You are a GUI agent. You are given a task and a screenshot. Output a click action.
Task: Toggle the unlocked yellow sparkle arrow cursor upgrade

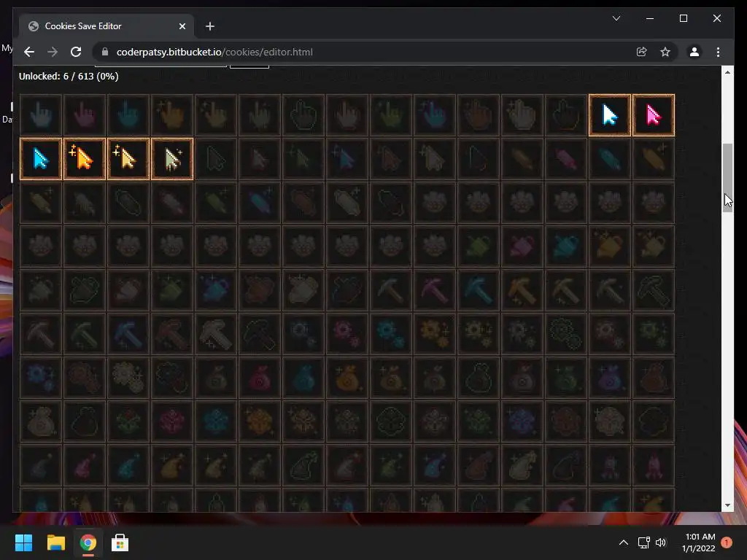point(128,159)
